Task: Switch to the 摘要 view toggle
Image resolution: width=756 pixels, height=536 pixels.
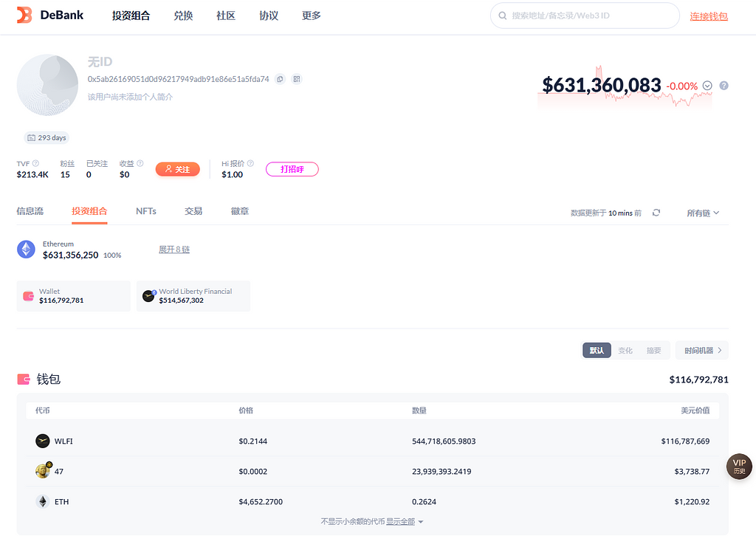Action: coord(654,350)
